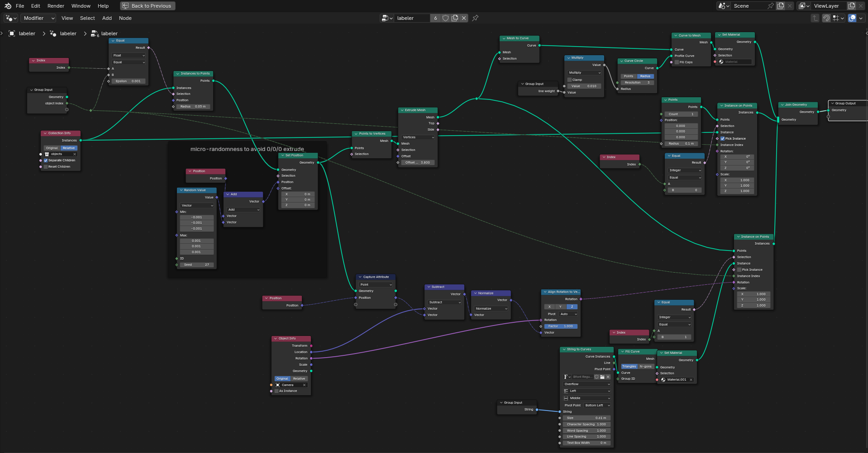This screenshot has height=453, width=868.
Task: Click the go to parent node tree arrow
Action: click(815, 18)
